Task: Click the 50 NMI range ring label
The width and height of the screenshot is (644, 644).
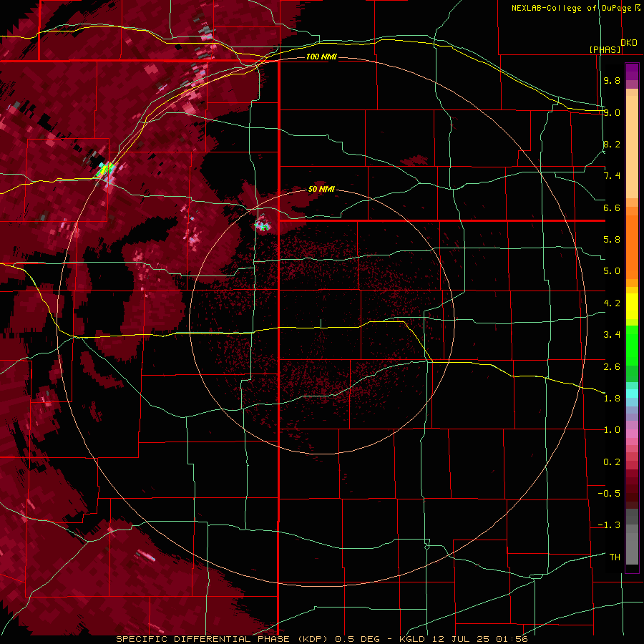Action: pos(321,189)
